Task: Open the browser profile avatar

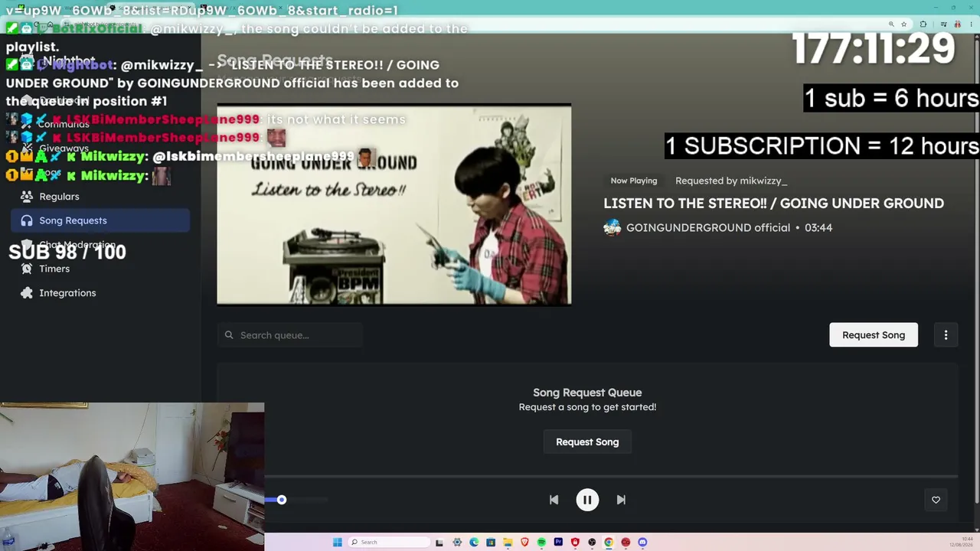Action: 958,24
